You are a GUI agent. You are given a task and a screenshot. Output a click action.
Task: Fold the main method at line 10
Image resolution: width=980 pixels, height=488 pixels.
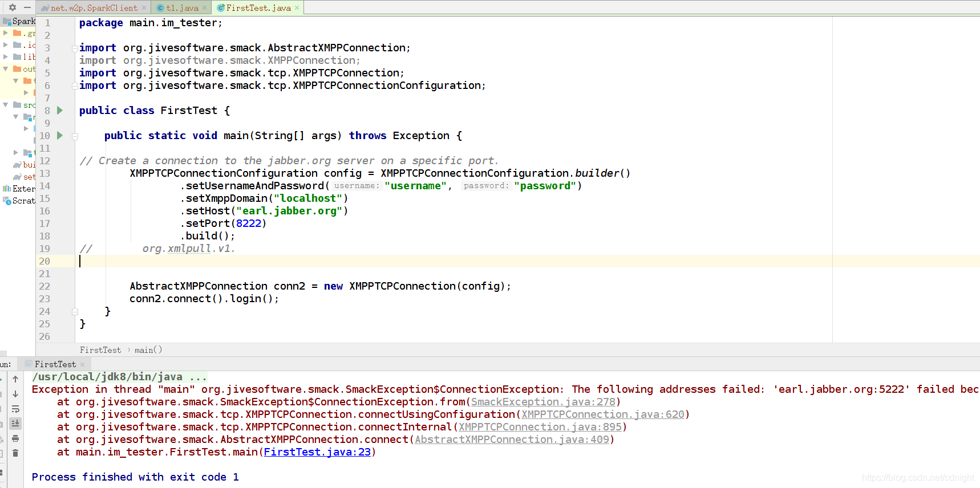pyautogui.click(x=75, y=136)
